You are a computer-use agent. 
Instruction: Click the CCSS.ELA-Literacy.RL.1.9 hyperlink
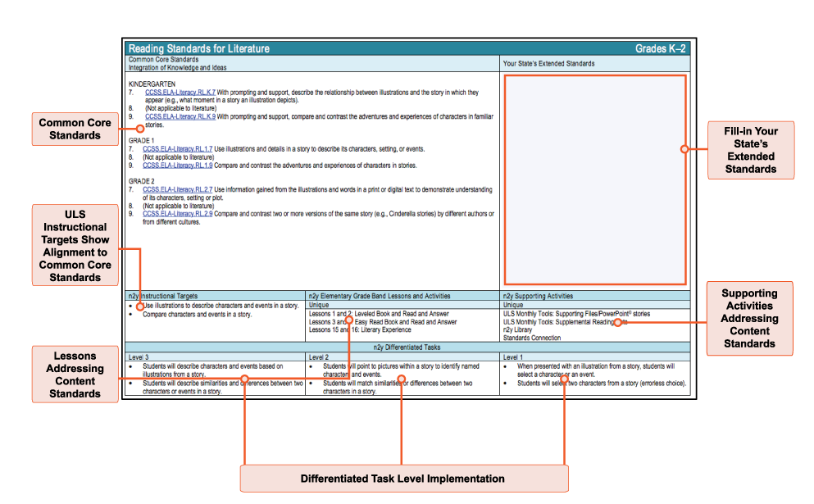click(x=177, y=165)
